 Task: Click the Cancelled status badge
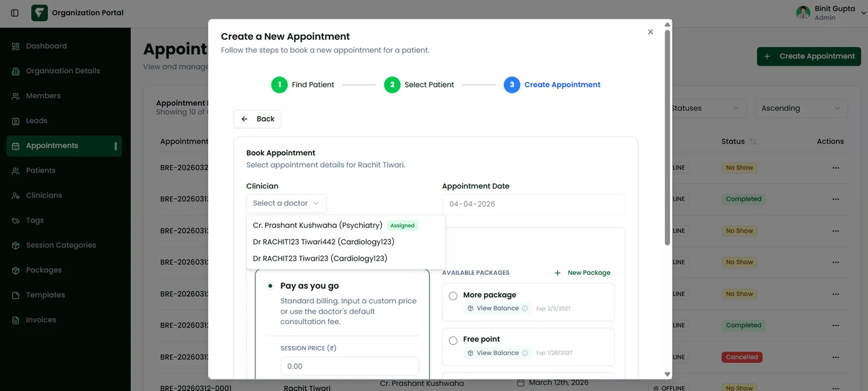tap(742, 357)
